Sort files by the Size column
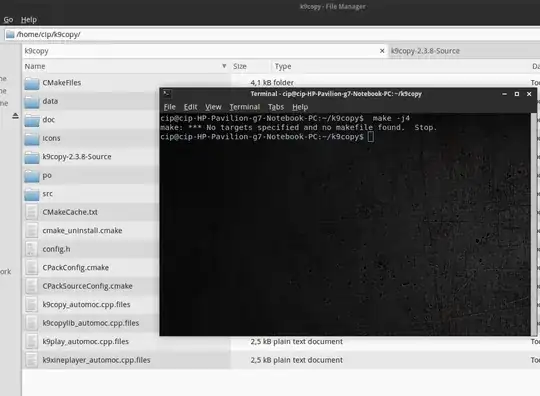 [240, 66]
